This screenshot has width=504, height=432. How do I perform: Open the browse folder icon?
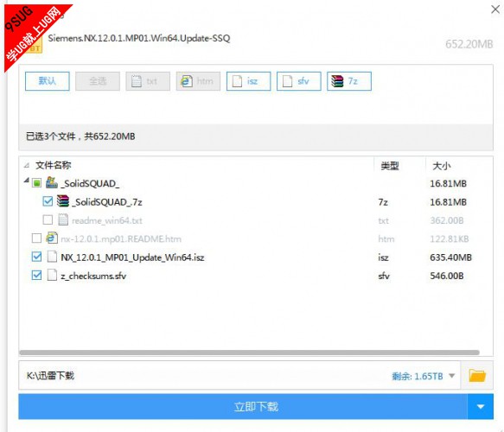[477, 376]
